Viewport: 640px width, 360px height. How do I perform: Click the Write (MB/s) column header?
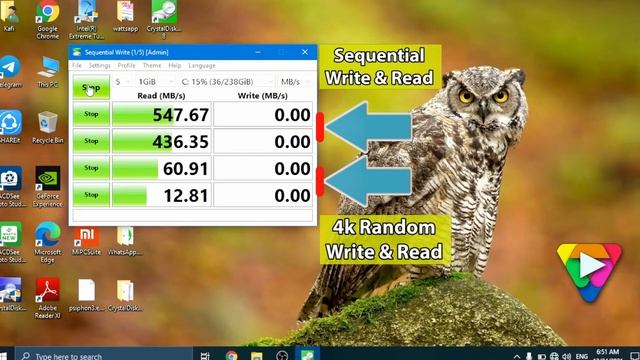[262, 96]
